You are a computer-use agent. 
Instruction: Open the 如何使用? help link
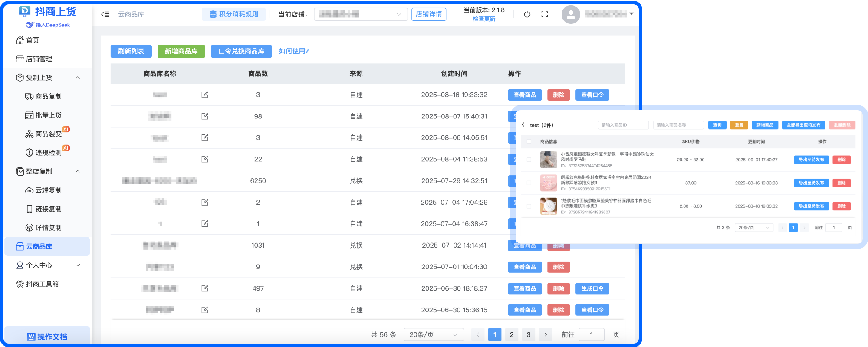294,51
